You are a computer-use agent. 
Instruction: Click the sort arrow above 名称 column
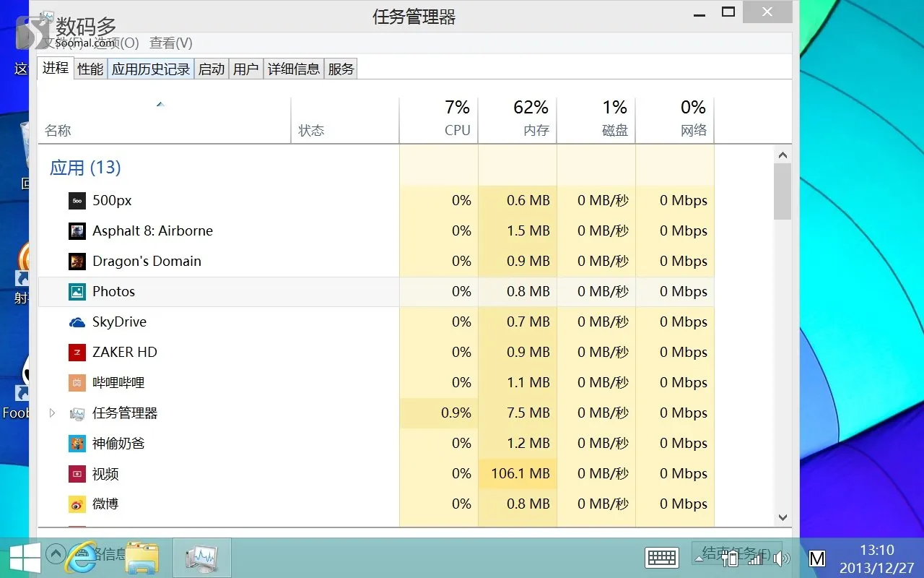point(160,105)
